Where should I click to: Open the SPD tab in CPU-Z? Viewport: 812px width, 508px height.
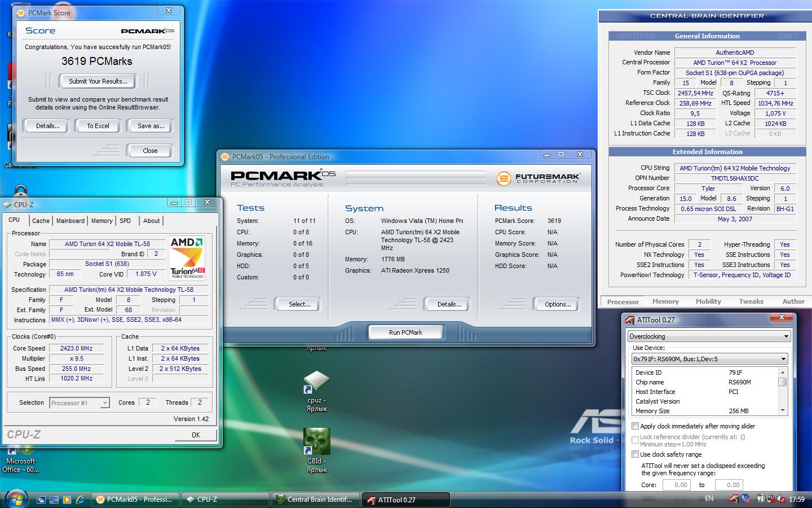[125, 221]
